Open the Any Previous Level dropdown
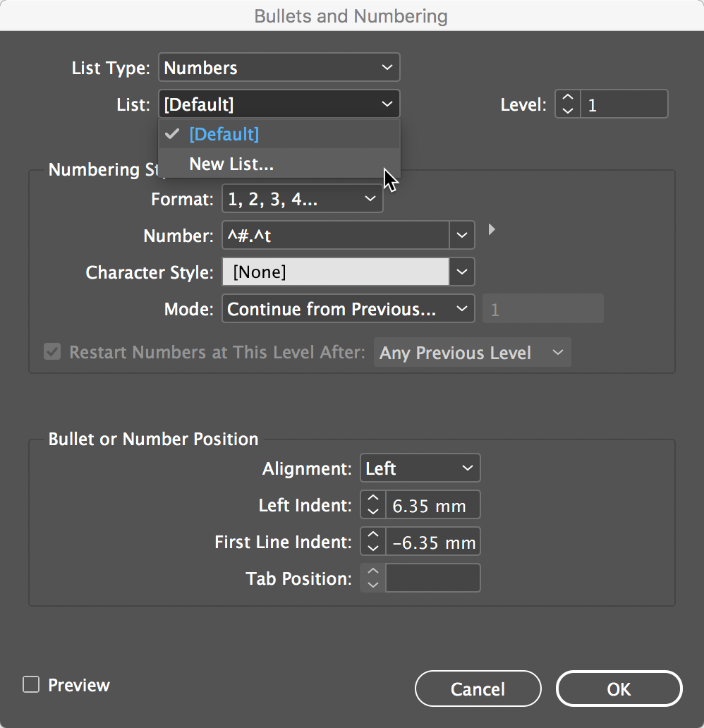 pyautogui.click(x=473, y=353)
